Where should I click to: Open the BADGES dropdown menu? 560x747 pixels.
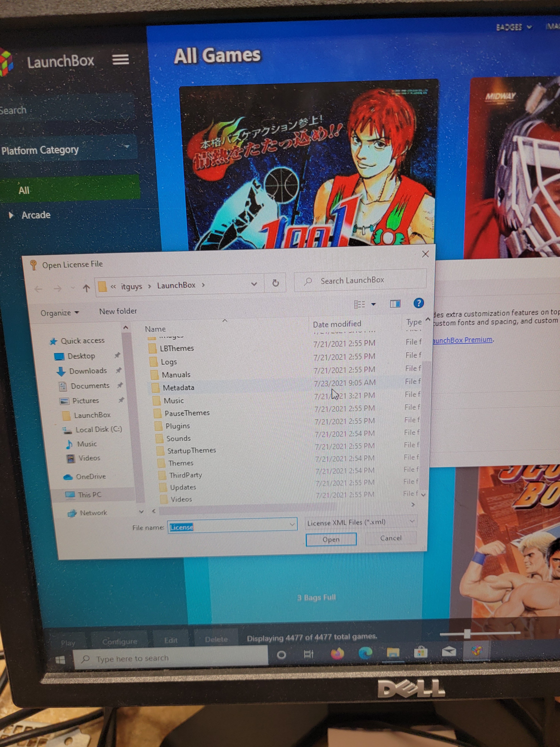[x=514, y=27]
